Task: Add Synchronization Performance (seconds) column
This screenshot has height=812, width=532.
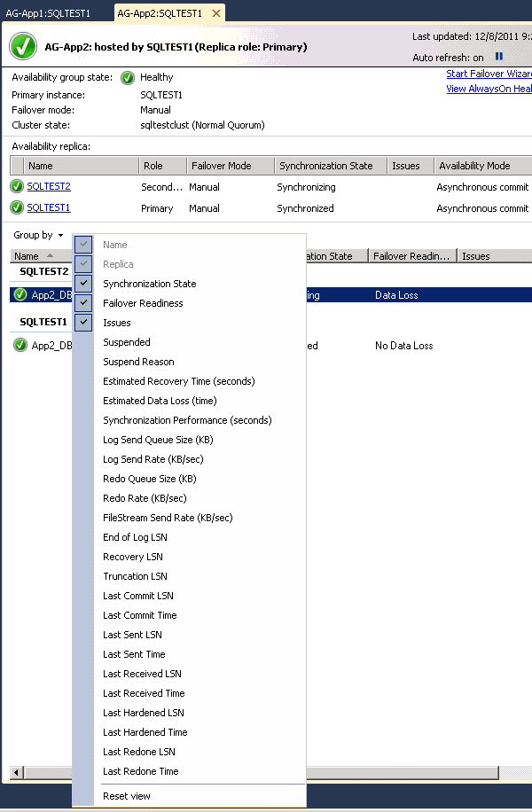Action: click(x=187, y=420)
